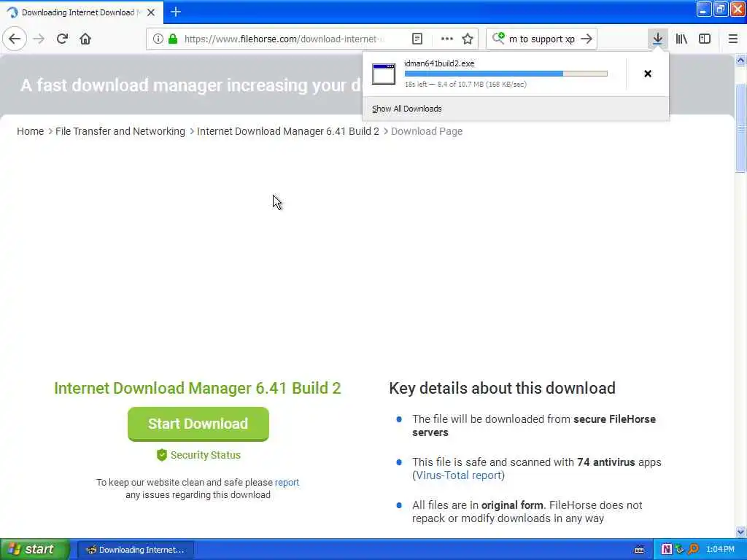Show site information via the info icon
Viewport: 747px width, 560px height.
coord(158,39)
